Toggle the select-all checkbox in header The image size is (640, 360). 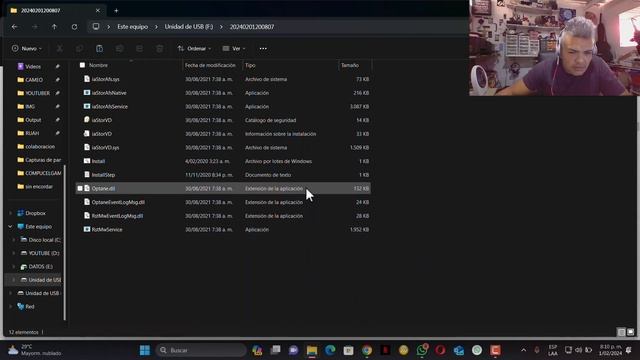[x=82, y=65]
